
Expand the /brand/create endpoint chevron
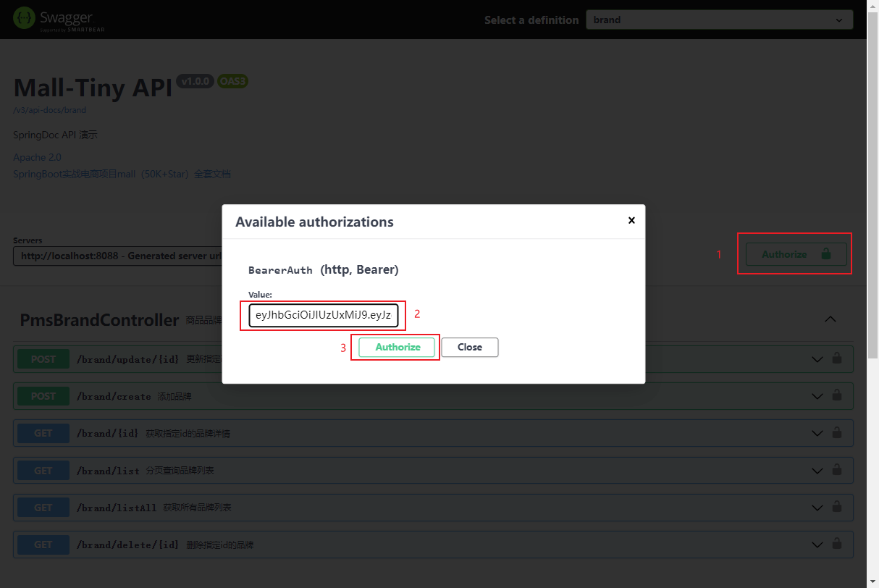(817, 395)
